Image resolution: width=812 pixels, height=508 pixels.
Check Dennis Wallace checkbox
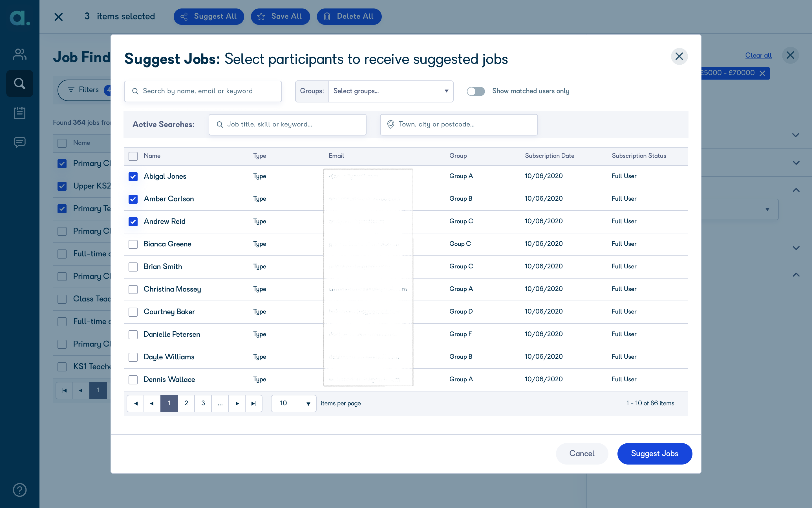(x=133, y=380)
